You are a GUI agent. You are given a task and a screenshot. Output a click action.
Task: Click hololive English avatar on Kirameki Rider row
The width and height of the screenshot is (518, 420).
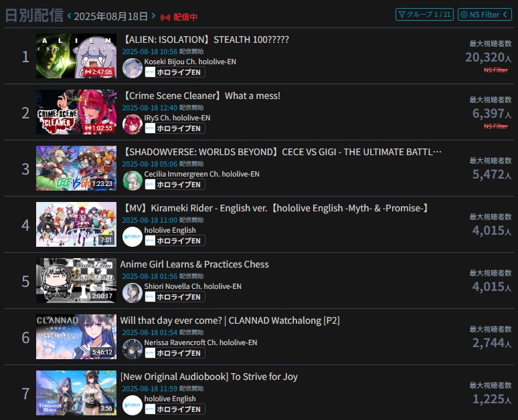[133, 236]
